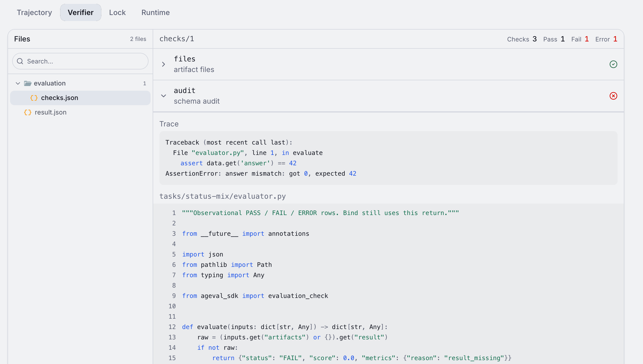Screen dimensions: 643x364
Task: Click the 'from typing import Any' line
Action: tap(223, 275)
